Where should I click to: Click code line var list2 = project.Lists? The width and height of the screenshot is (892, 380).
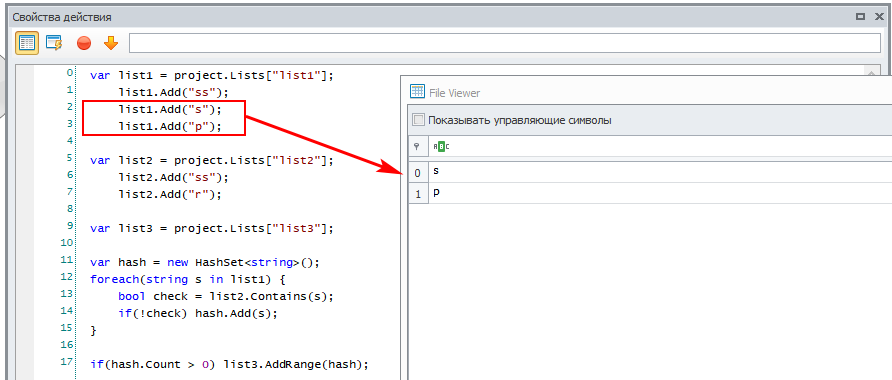point(212,160)
